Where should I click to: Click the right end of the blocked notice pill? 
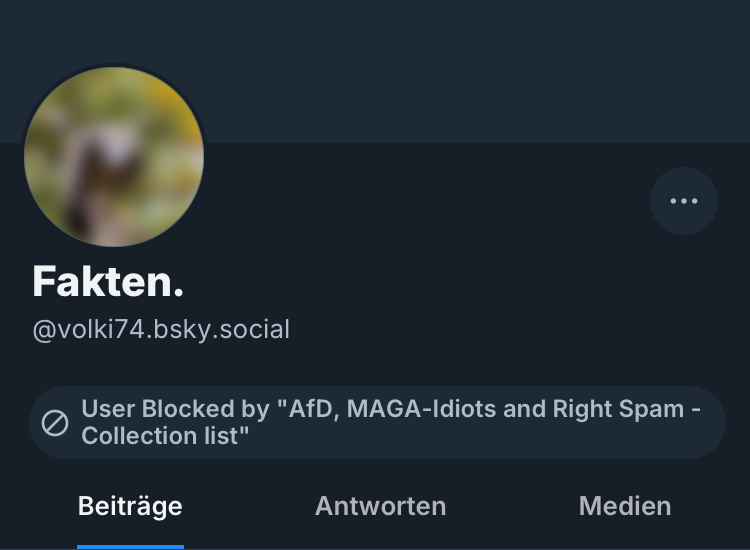pos(712,423)
